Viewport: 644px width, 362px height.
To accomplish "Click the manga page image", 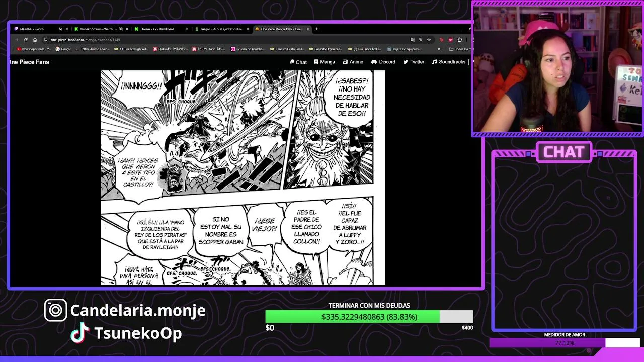I will point(243,178).
